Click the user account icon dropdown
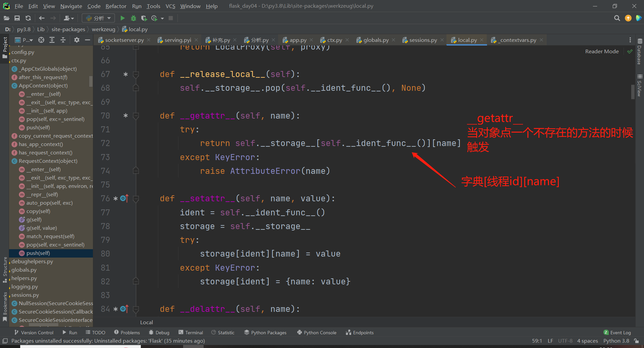The image size is (644, 348). point(69,18)
